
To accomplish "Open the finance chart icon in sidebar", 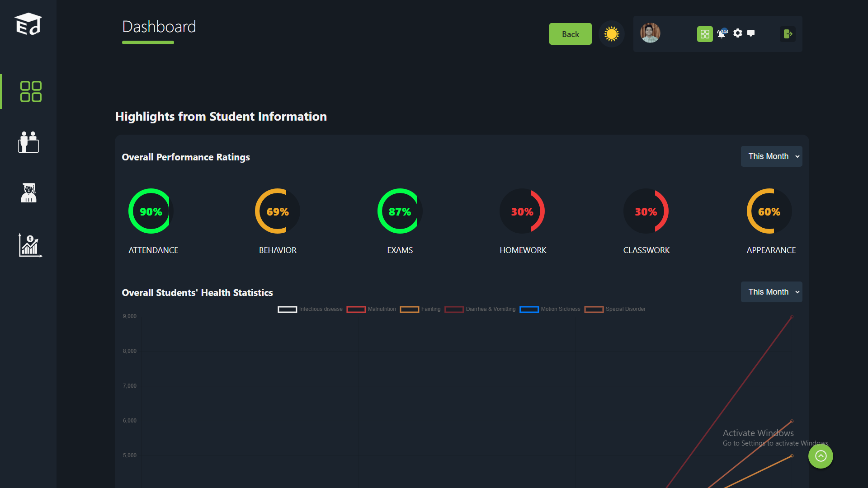I will (30, 245).
